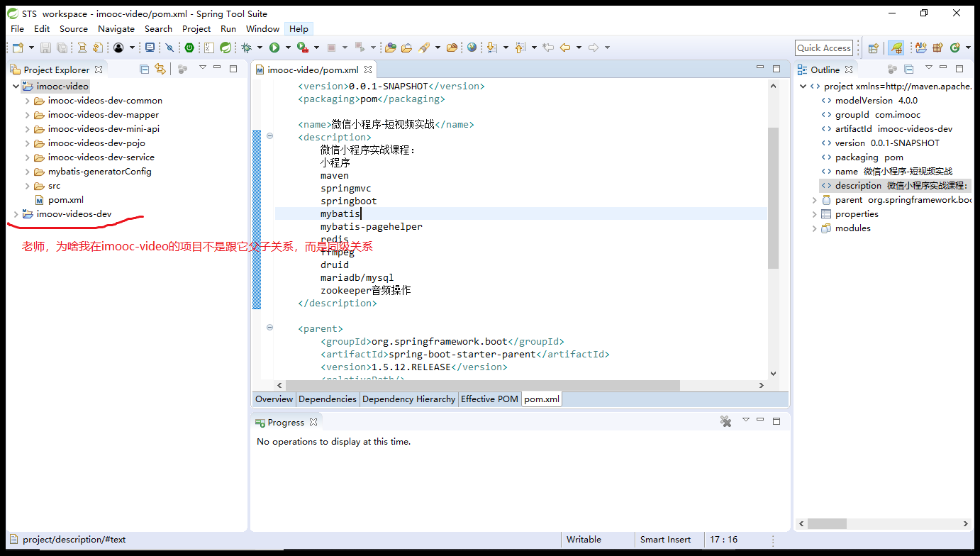The width and height of the screenshot is (980, 556).
Task: Click the Save icon in the toolbar
Action: click(x=45, y=48)
